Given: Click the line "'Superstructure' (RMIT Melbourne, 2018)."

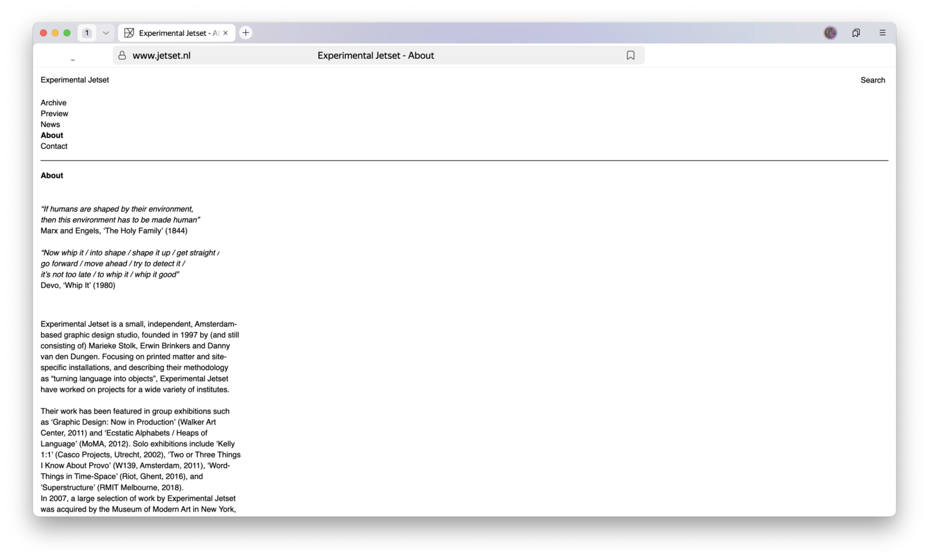Looking at the screenshot, I should click(x=112, y=488).
